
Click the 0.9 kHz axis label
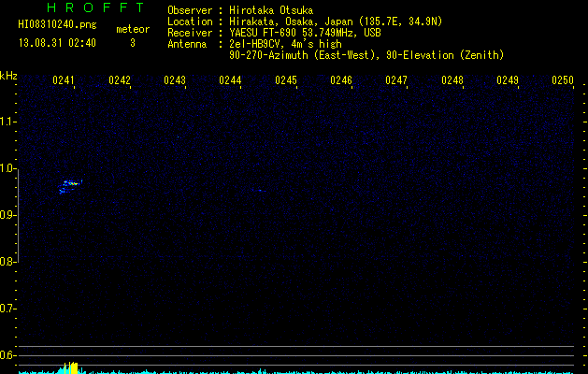(7, 215)
